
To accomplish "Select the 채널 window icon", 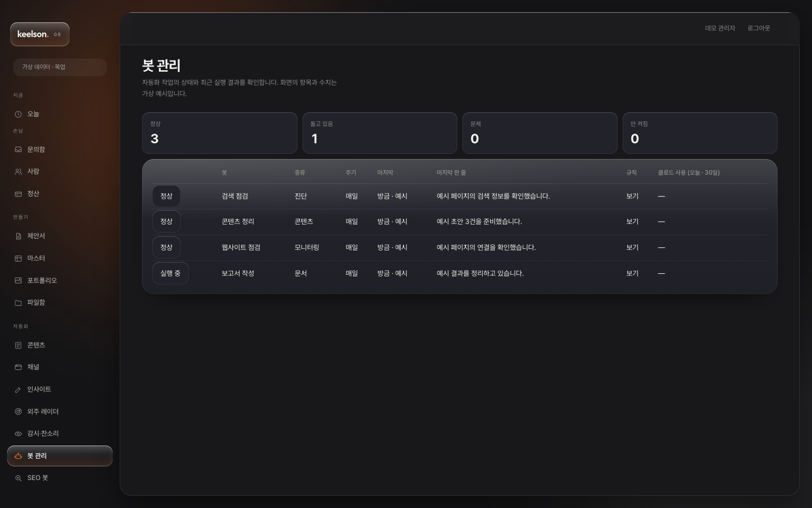I will coord(18,367).
